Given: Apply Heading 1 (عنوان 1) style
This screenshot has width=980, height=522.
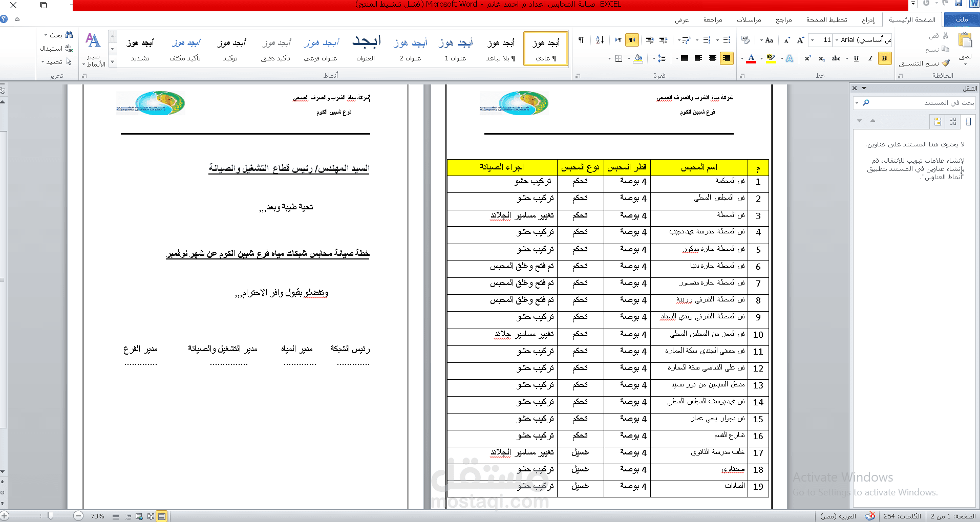Looking at the screenshot, I should [456, 49].
